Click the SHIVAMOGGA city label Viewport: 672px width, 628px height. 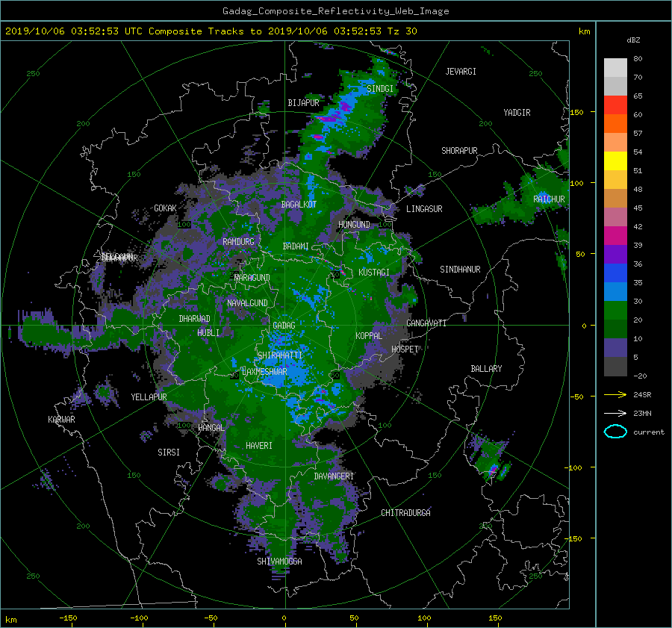(279, 562)
